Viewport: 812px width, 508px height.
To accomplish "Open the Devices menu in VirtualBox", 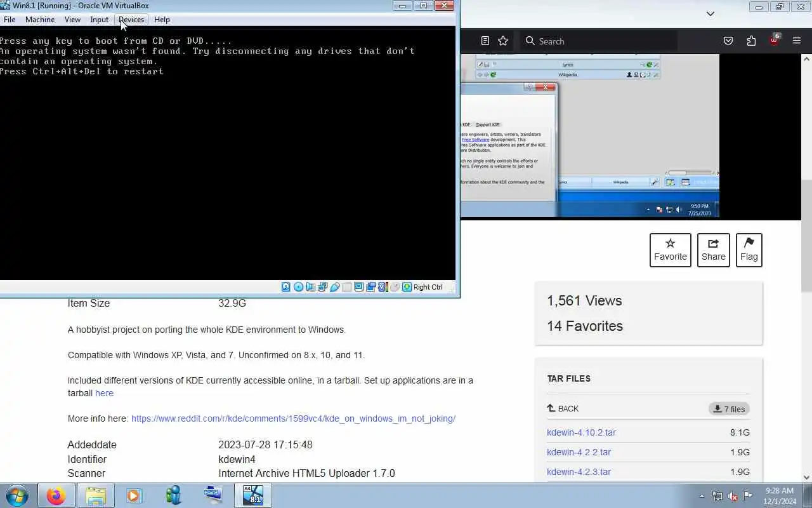I will pyautogui.click(x=131, y=20).
